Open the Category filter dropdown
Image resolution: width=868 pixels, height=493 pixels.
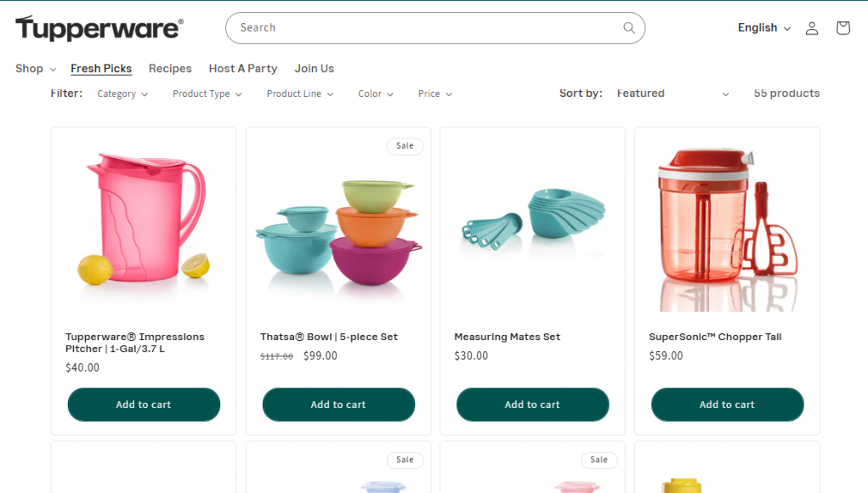click(122, 94)
